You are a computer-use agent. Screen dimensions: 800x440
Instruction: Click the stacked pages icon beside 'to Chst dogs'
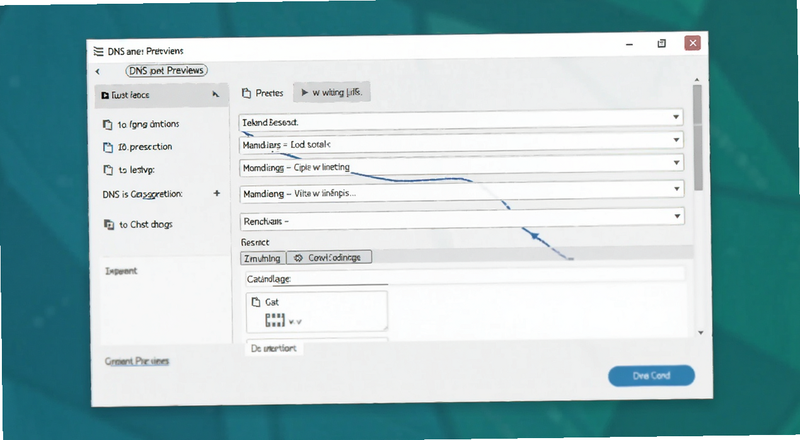pos(109,224)
